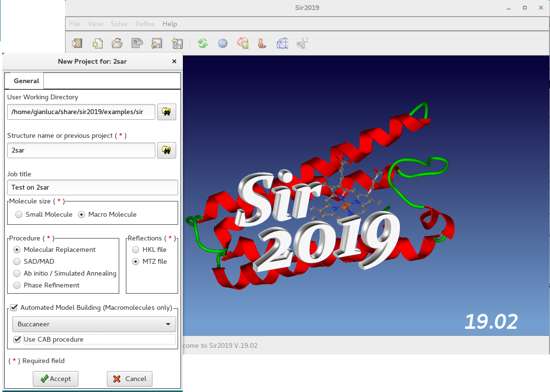Click the exit door icon in toolbar
Image resolution: width=550 pixels, height=392 pixels.
point(77,43)
